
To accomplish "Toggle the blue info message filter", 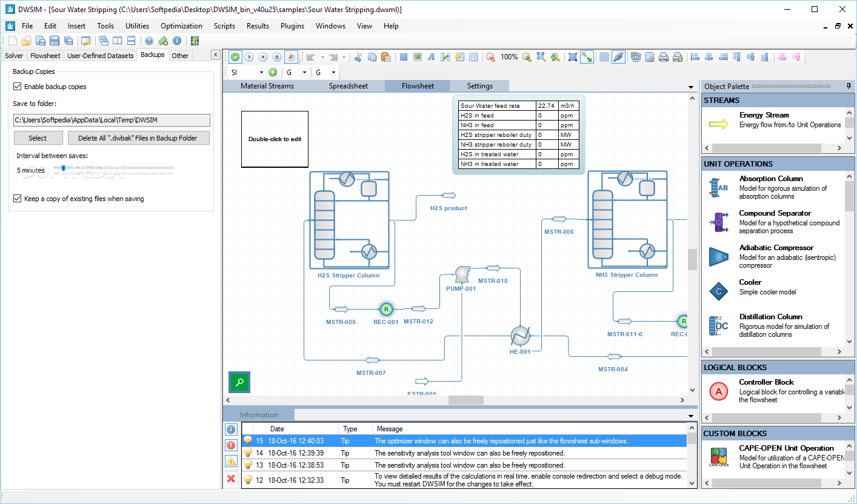I will 231,429.
